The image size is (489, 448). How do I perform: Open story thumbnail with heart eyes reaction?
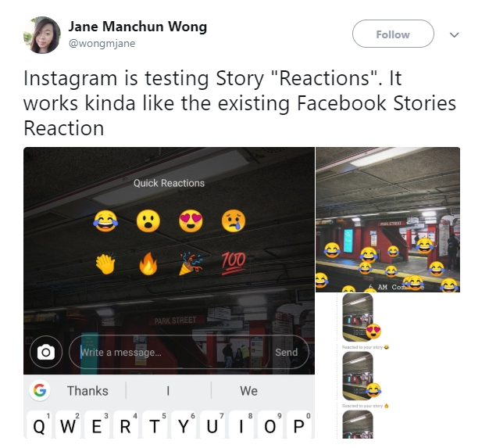[358, 317]
